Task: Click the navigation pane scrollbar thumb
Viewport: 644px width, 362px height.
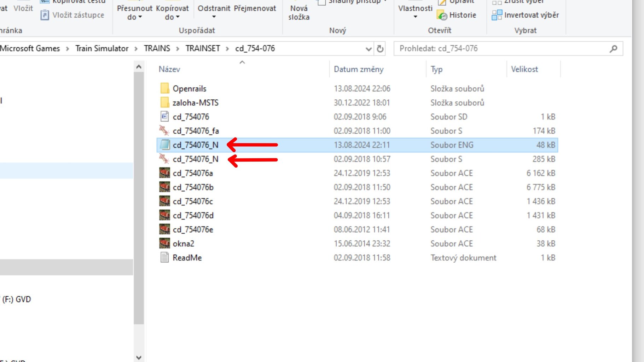Action: coord(139,198)
